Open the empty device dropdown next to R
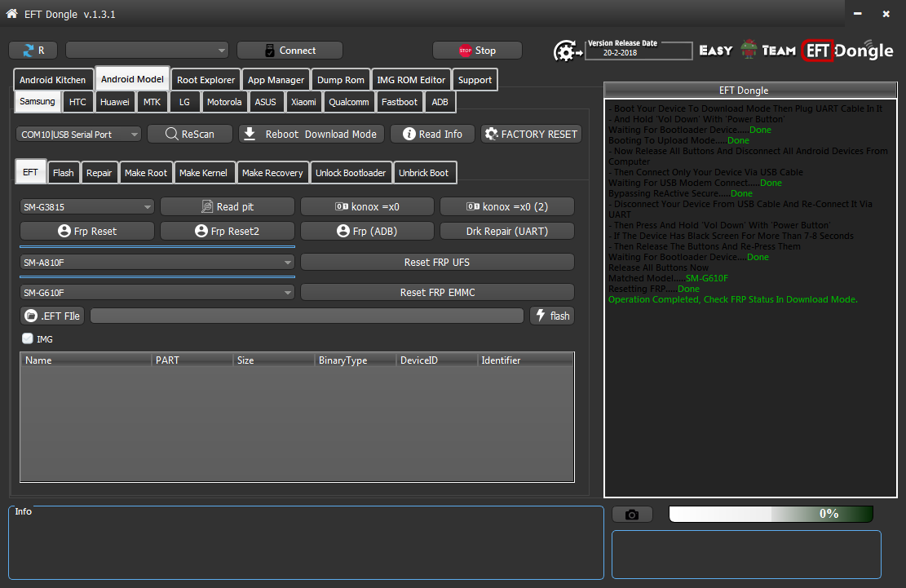This screenshot has width=906, height=588. (x=148, y=51)
